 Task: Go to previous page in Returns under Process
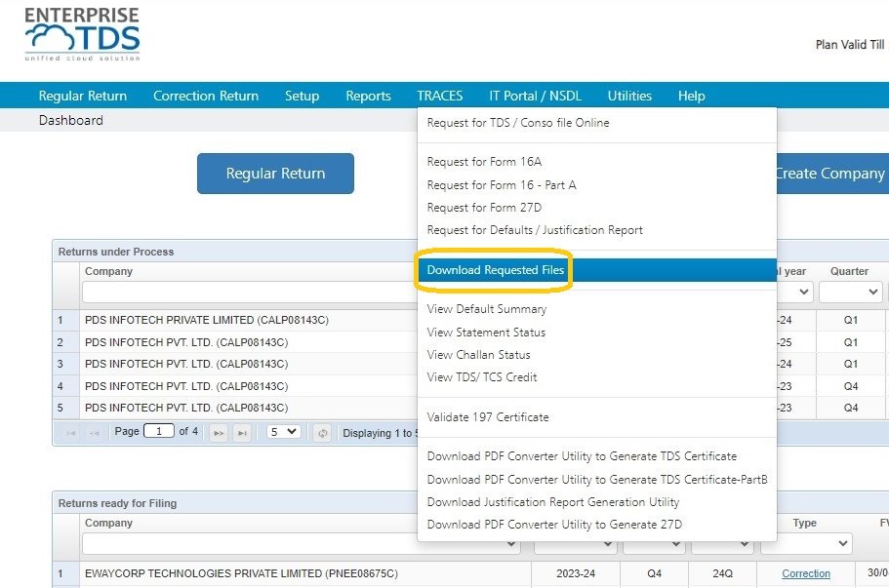[94, 433]
